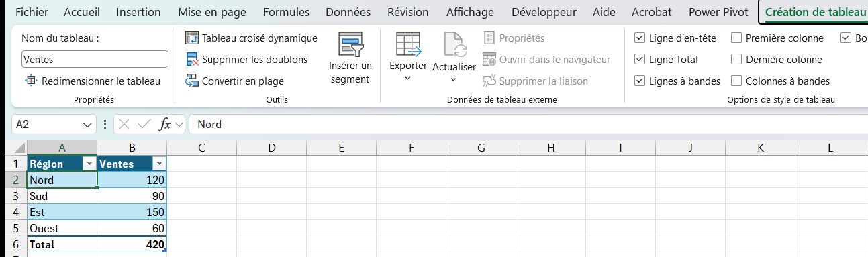This screenshot has height=257, width=868.
Task: Click in the formula bar showing Nord
Action: [528, 125]
